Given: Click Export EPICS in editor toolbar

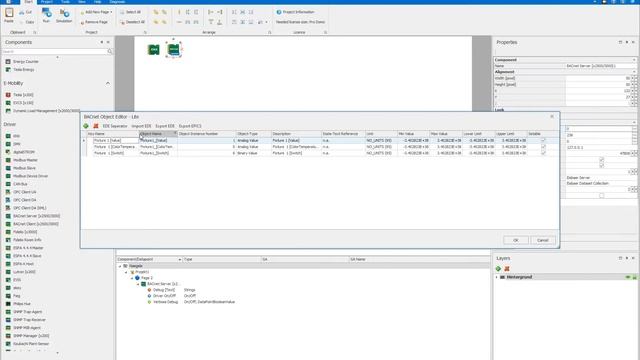Looking at the screenshot, I should click(190, 127).
